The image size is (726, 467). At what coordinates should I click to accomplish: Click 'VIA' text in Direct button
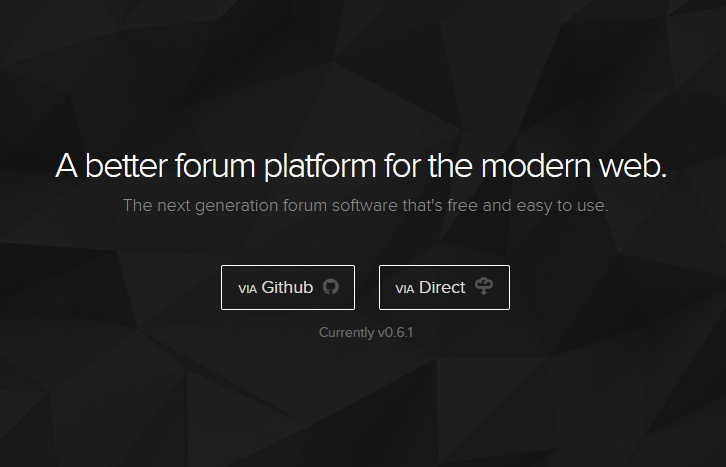click(405, 289)
